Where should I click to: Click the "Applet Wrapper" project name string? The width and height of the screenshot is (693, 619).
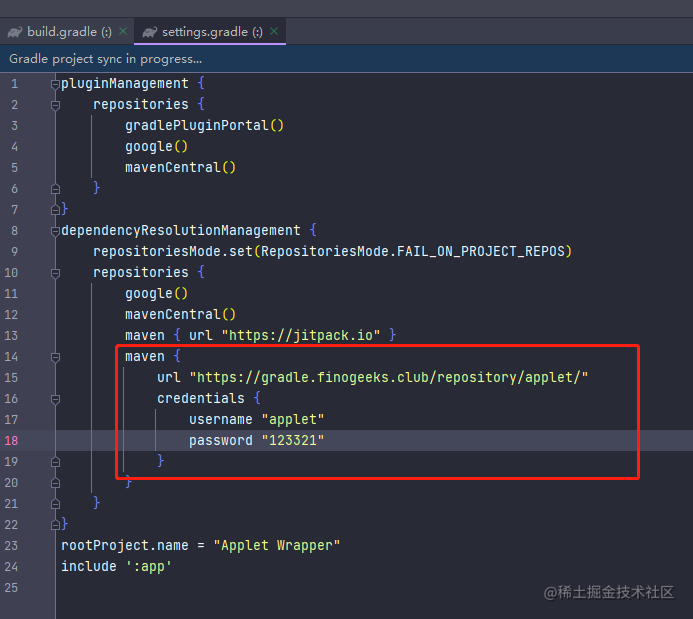[277, 546]
